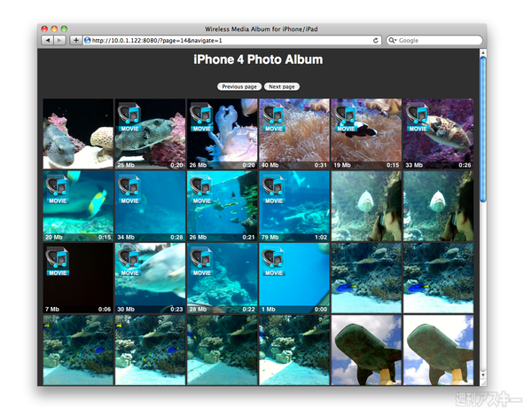Click the page scrollbar thumb

click(483, 129)
